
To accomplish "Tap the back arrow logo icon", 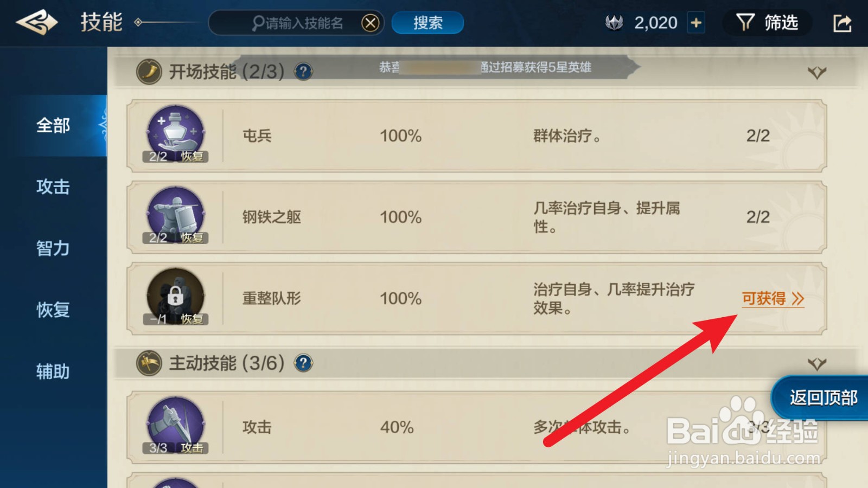I will click(x=37, y=23).
